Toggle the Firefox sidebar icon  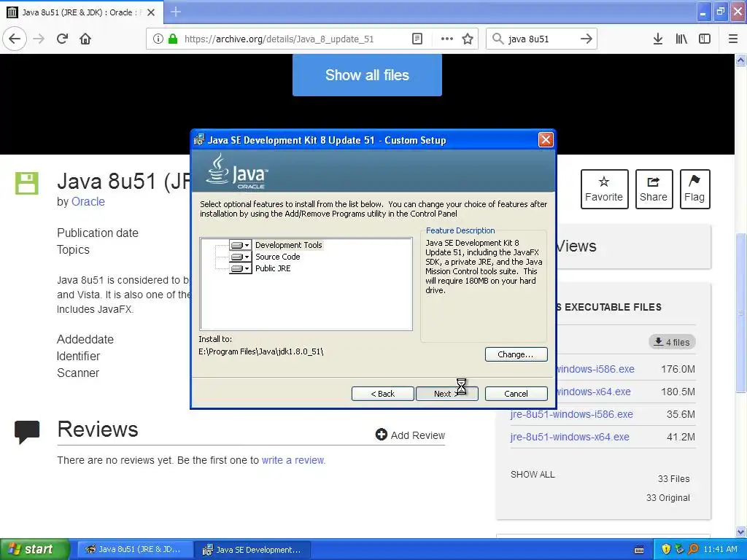click(x=705, y=39)
